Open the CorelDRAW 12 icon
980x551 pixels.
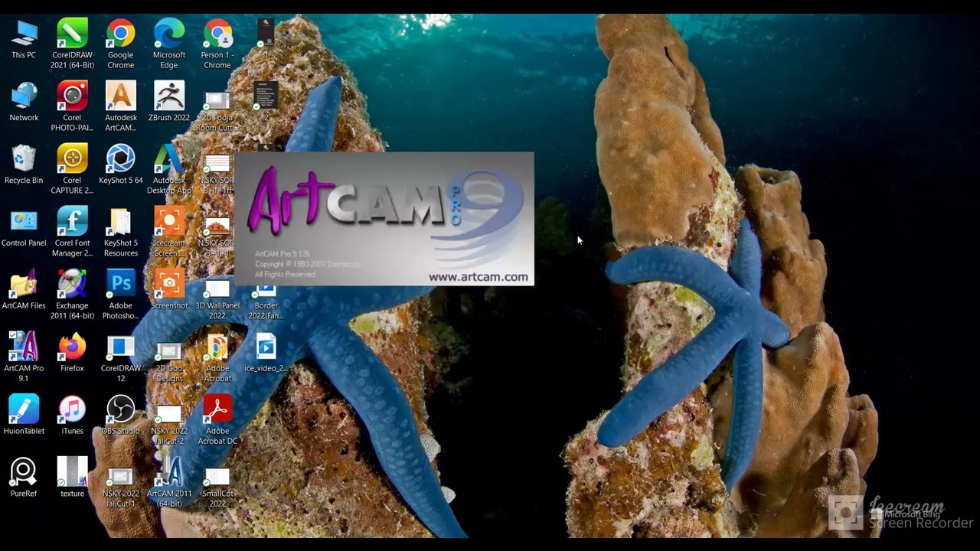tap(121, 357)
